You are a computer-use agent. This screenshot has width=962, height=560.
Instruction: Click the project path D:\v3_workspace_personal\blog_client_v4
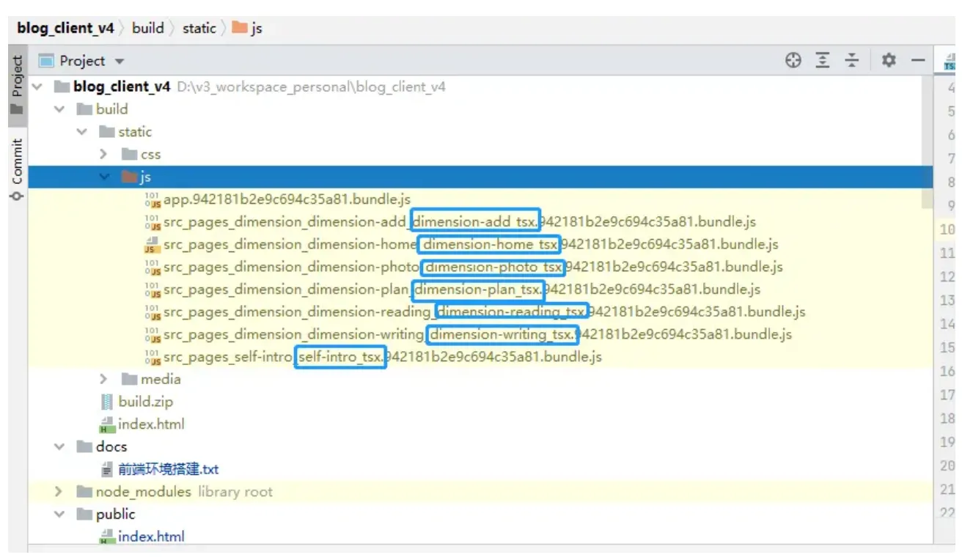click(x=311, y=86)
